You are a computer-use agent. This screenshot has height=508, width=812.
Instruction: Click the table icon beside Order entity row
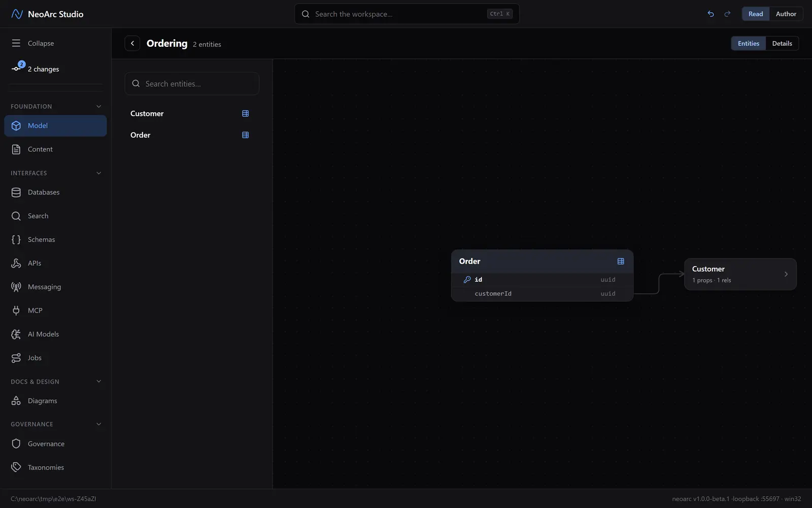[246, 135]
